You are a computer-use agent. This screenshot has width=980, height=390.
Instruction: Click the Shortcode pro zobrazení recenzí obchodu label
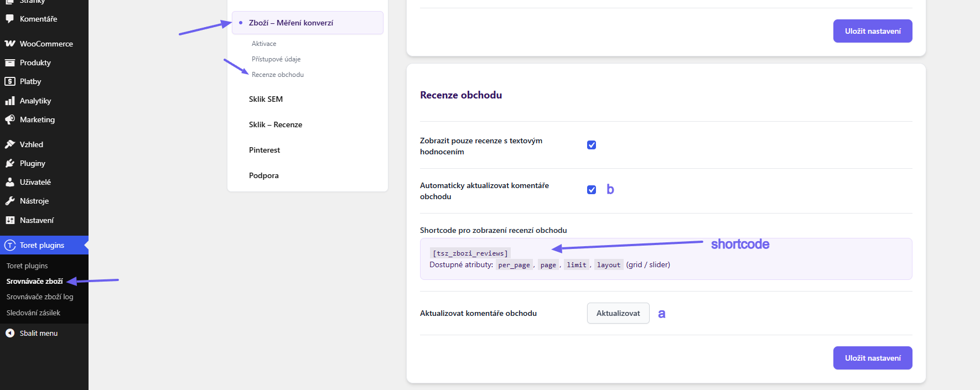click(494, 230)
